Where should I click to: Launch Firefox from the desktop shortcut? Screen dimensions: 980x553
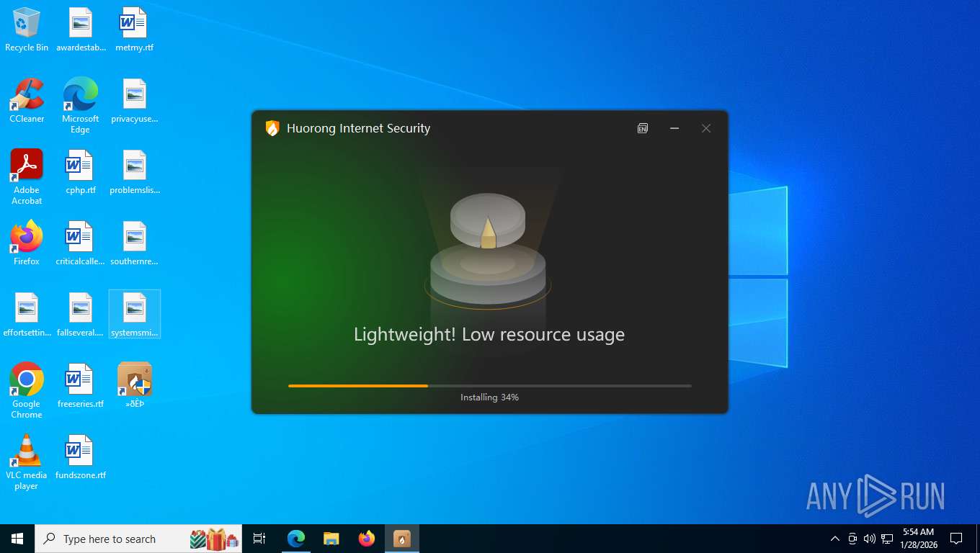point(27,243)
